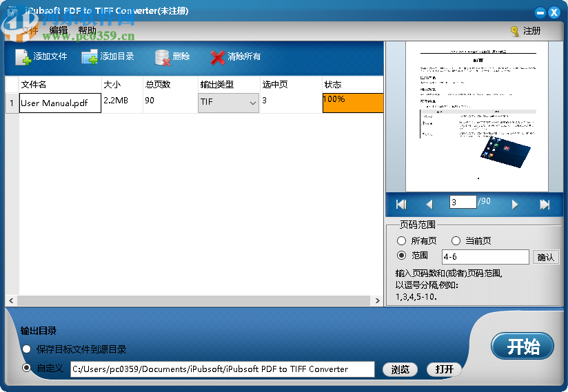This screenshot has width=568, height=392.
Task: Click the 删除 (Delete) database icon
Action: point(162,57)
